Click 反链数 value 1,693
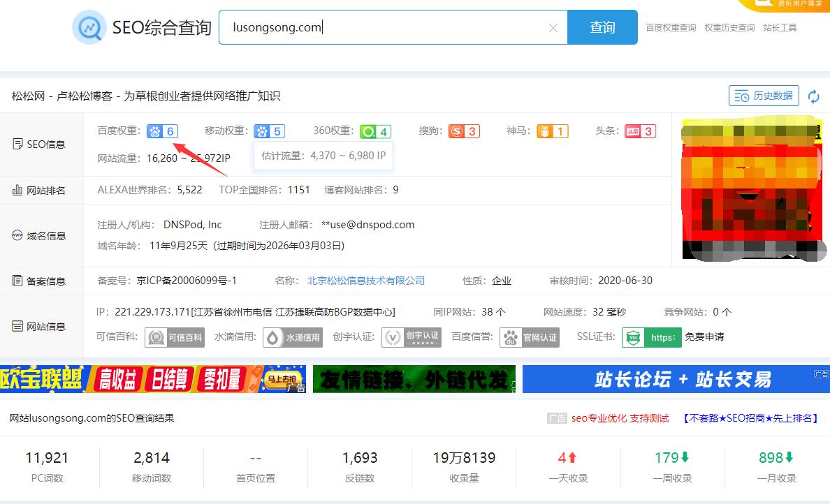 [x=360, y=457]
